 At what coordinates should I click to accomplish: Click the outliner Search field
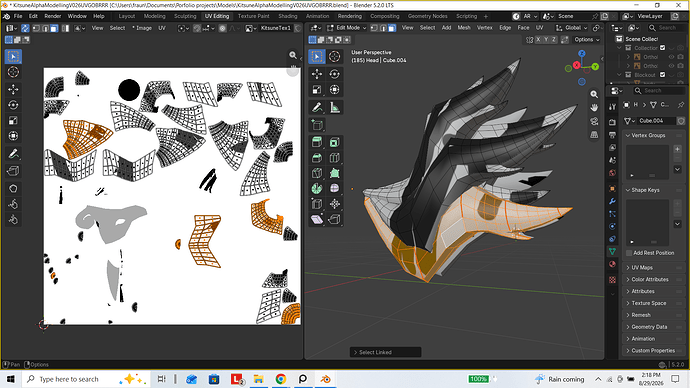(x=667, y=28)
